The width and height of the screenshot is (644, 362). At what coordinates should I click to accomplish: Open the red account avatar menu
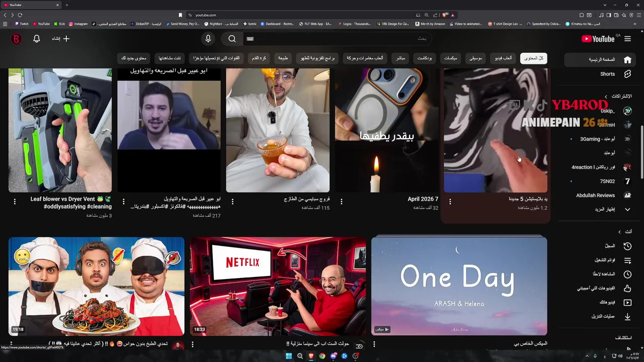(x=16, y=39)
